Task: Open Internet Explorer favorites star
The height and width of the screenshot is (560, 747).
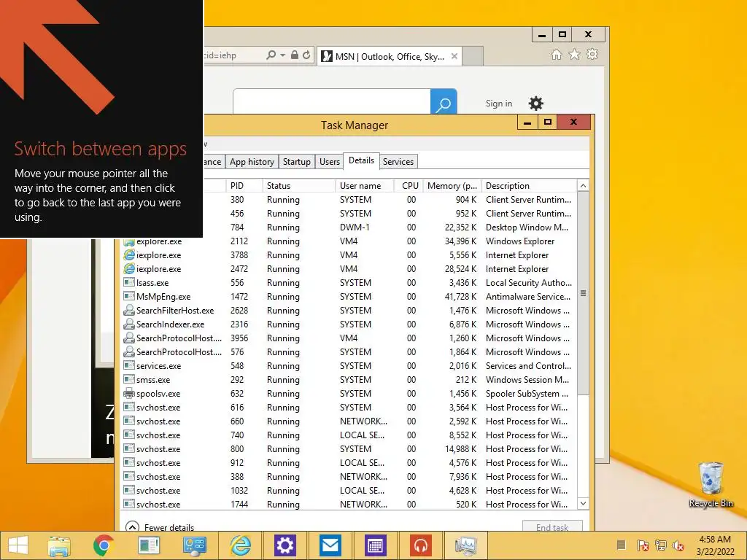Action: click(575, 54)
